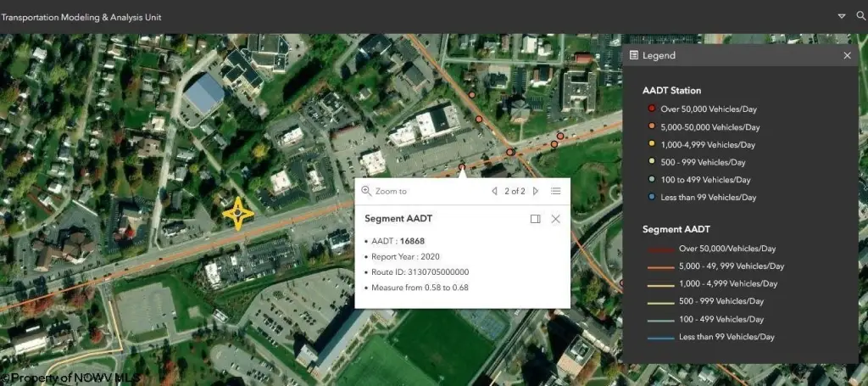
Task: Go to next feature in popup
Action: click(536, 192)
